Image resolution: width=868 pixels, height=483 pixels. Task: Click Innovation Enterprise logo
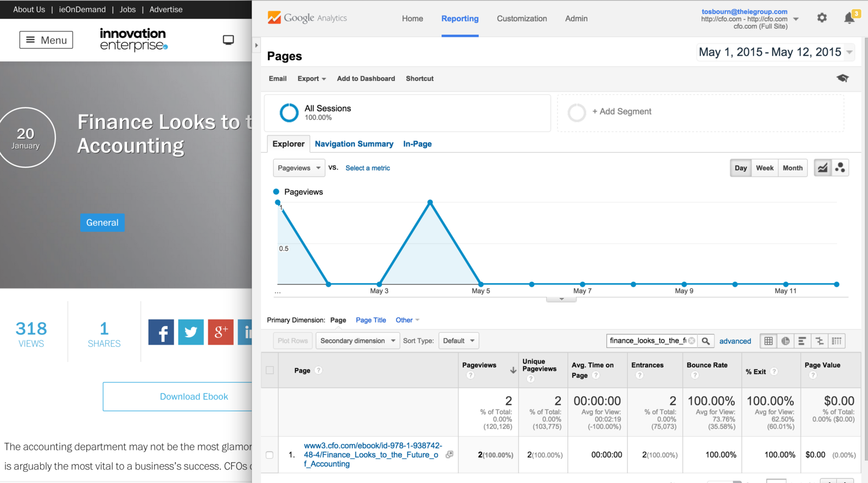pos(133,40)
